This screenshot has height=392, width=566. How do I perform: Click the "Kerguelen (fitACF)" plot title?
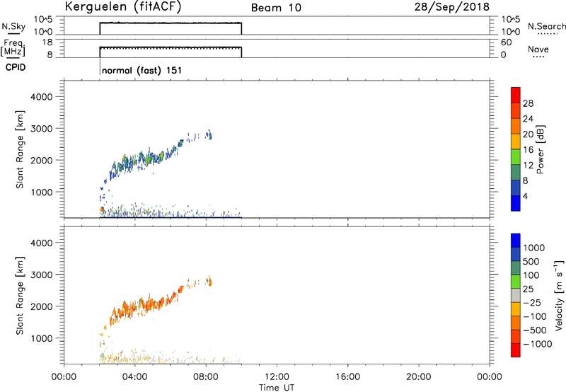coord(122,7)
